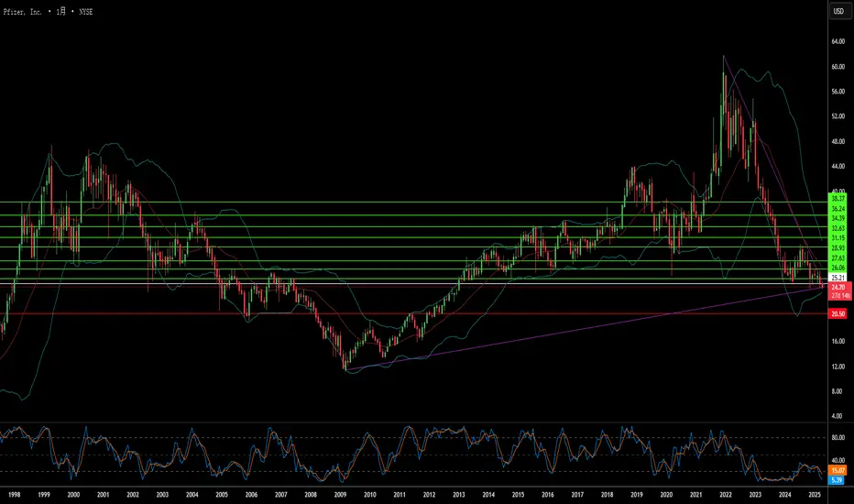Click the 2025 label on time axis

(x=814, y=494)
